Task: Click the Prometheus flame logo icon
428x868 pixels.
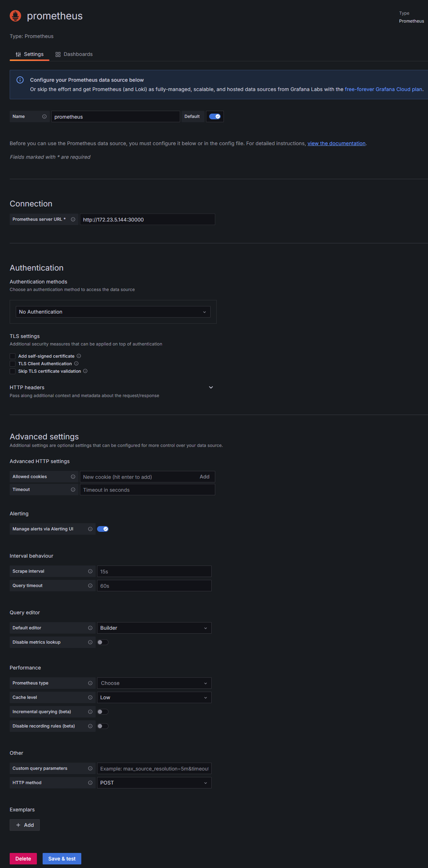Action: coord(15,16)
